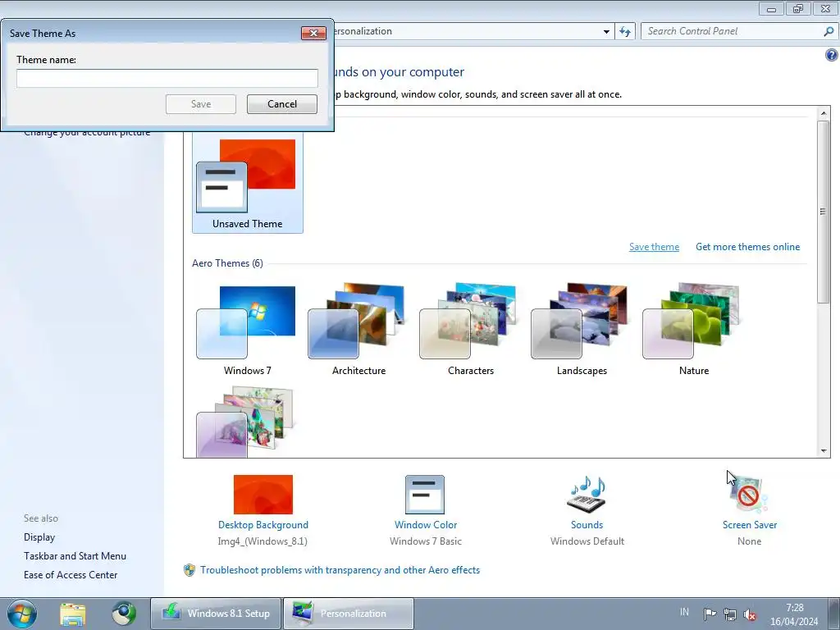Open Sounds settings icon
Image resolution: width=840 pixels, height=630 pixels.
pos(587,494)
